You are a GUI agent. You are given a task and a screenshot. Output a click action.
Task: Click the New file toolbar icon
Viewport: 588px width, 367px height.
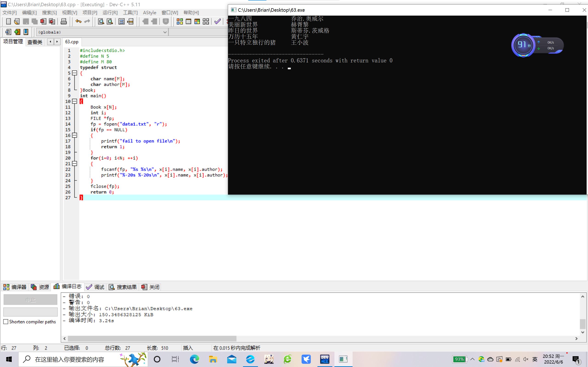click(8, 21)
